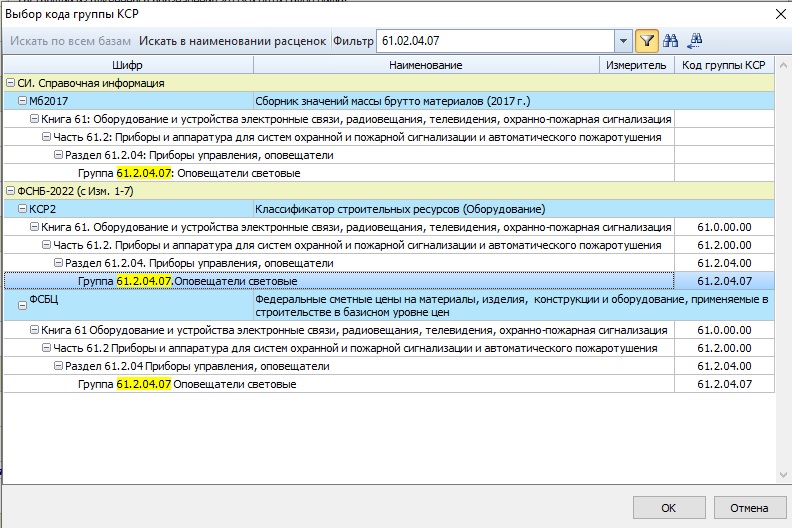Click into the Фильтр text field
The image size is (792, 528).
coord(495,41)
